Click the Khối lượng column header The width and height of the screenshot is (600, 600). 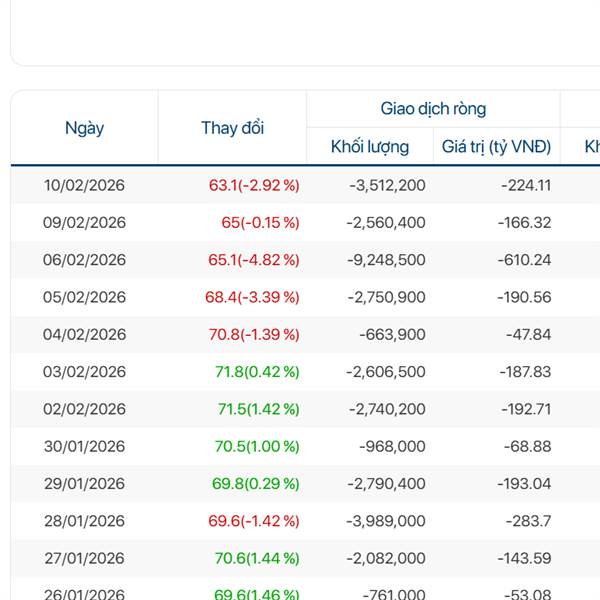coord(370,147)
